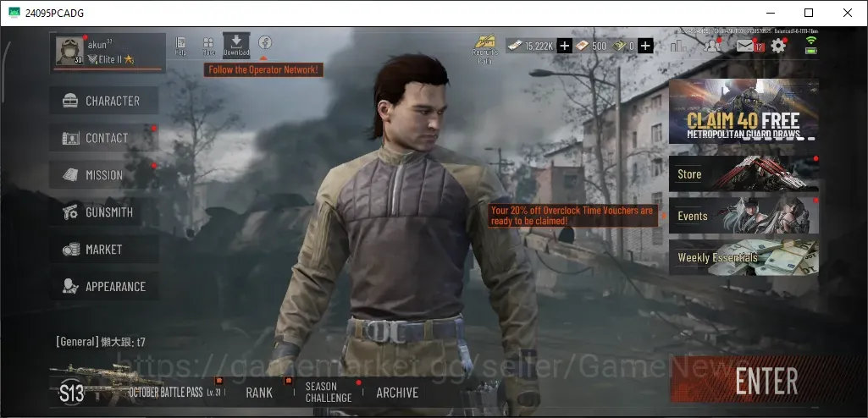This screenshot has width=868, height=418.
Task: Click the experience progress bar under avatar
Action: pos(108,69)
